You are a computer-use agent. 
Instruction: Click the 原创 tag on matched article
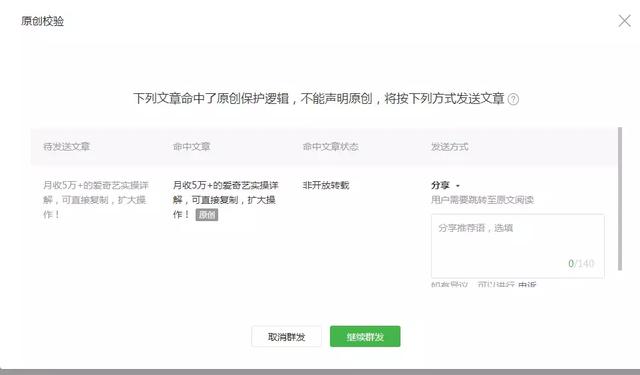point(207,215)
